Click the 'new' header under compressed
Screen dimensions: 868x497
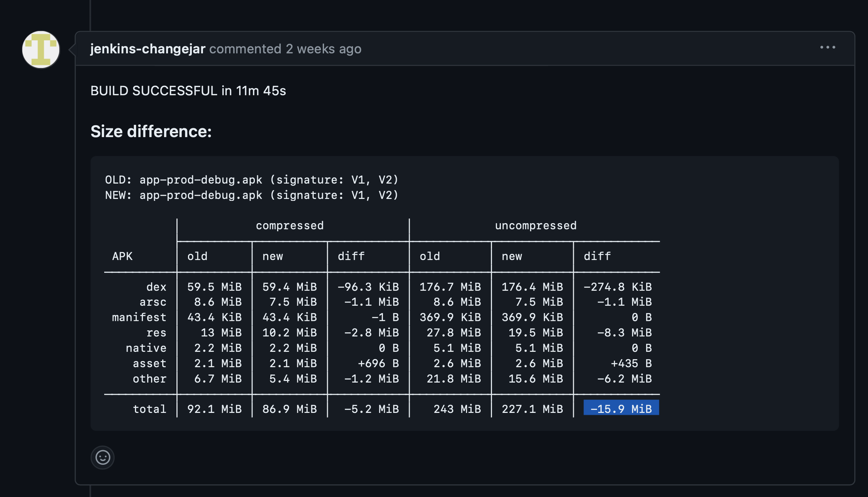pyautogui.click(x=273, y=256)
